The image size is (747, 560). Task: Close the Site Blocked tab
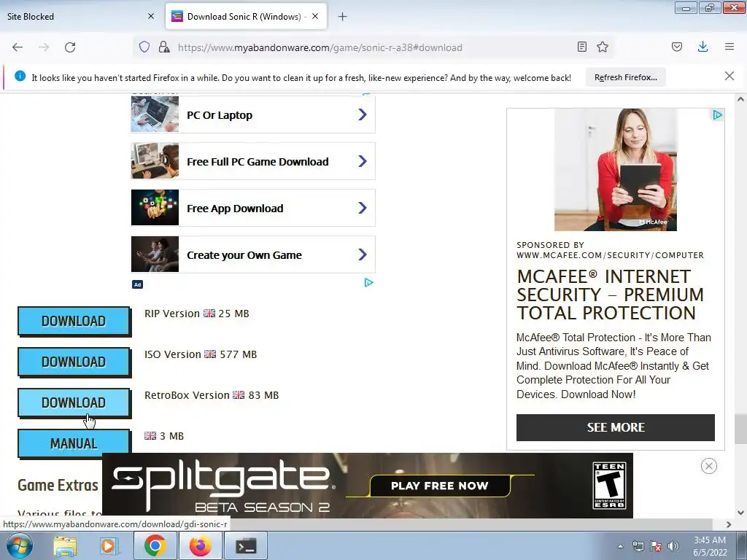(x=151, y=16)
